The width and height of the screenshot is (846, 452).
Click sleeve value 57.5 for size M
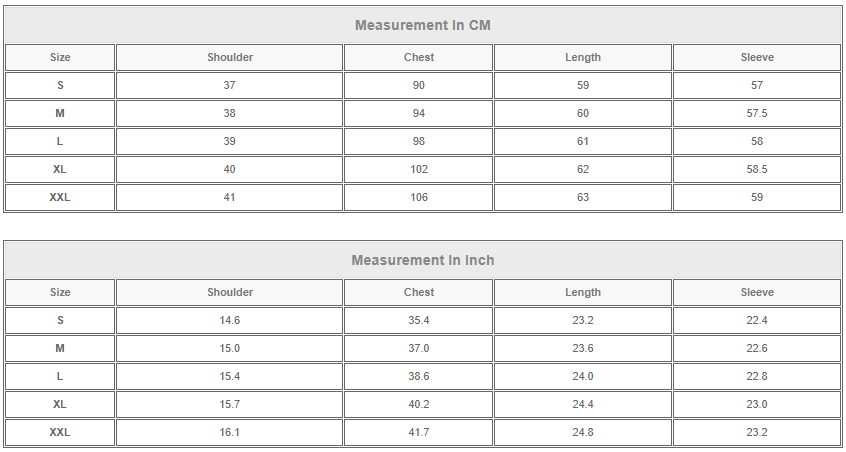coord(757,113)
